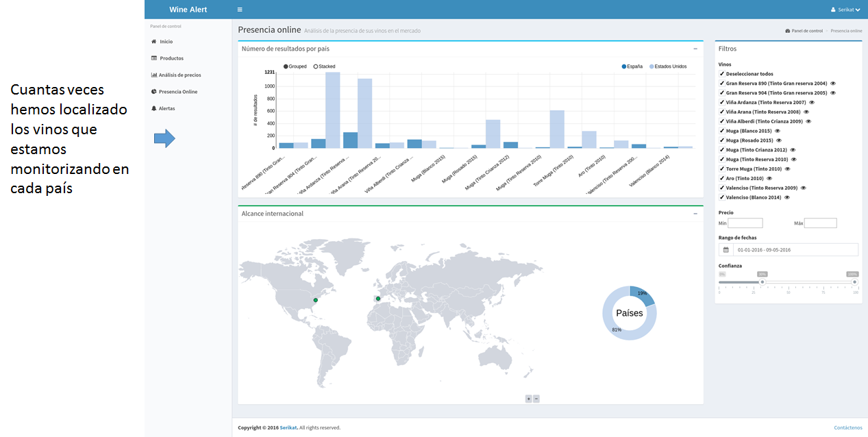Open the Serikat user dropdown

point(845,10)
